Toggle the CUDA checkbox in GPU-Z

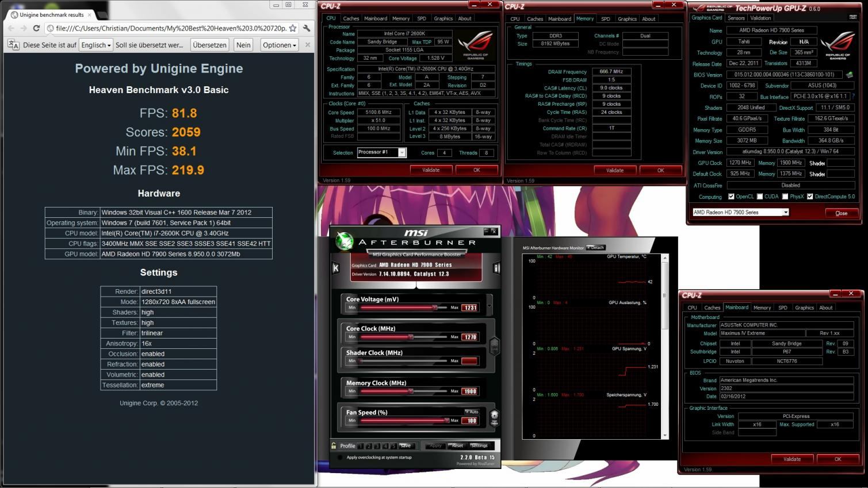click(x=760, y=197)
